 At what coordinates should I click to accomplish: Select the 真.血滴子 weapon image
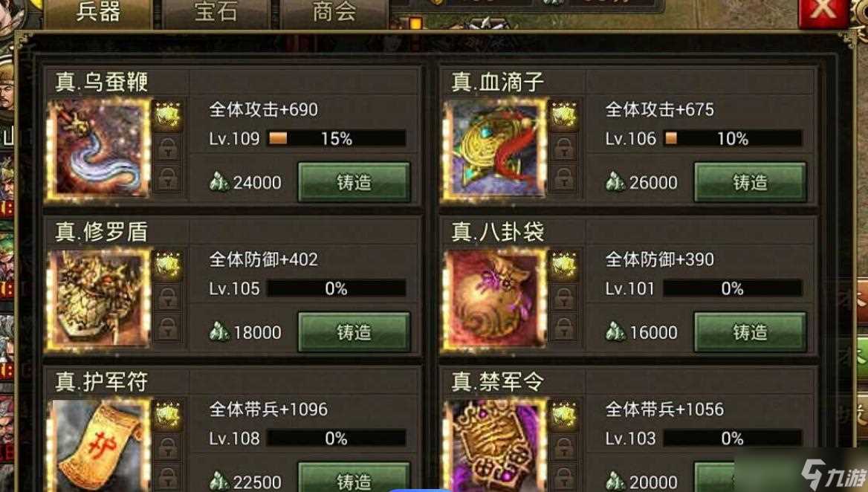pyautogui.click(x=495, y=149)
